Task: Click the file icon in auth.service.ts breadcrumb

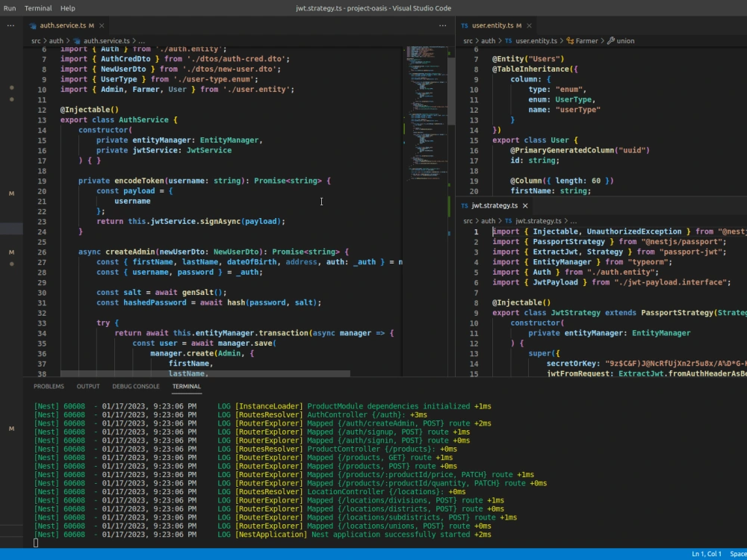Action: tap(76, 41)
